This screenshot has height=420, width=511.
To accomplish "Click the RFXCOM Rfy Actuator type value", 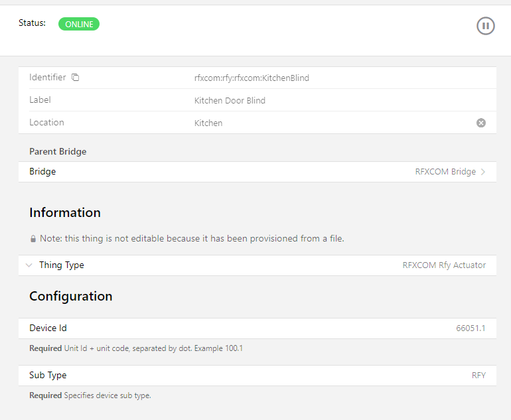I will 444,265.
